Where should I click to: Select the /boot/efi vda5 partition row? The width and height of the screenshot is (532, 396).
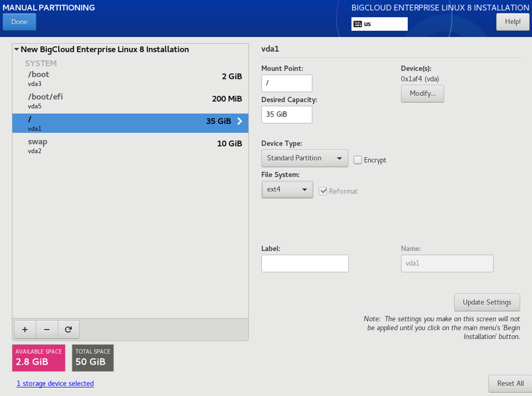coord(130,102)
